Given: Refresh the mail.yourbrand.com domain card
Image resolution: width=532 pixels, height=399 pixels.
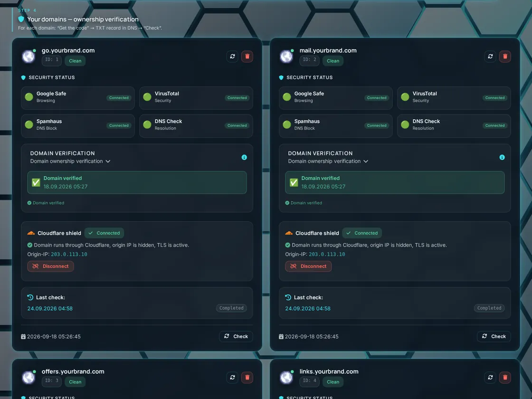Looking at the screenshot, I should tap(490, 57).
